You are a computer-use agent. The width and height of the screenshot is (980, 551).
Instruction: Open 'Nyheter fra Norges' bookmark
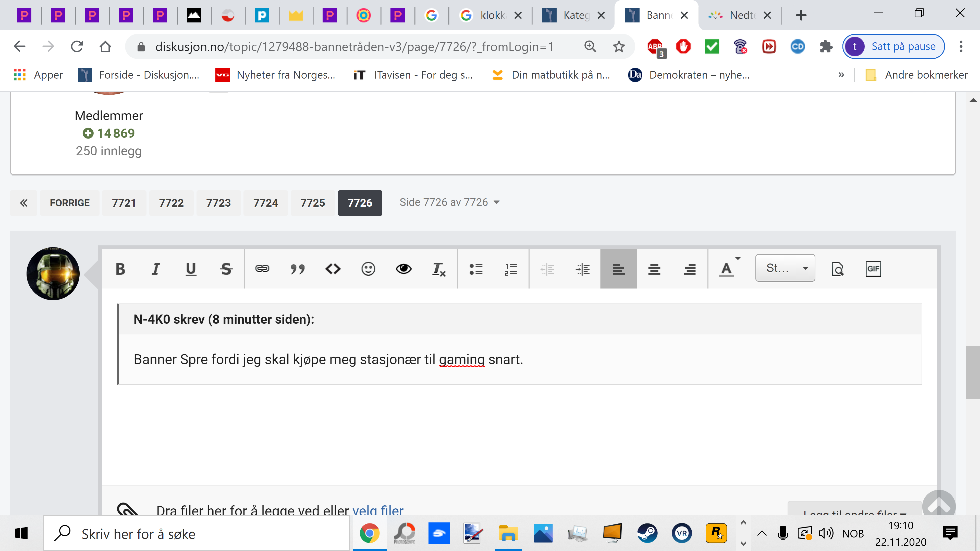[275, 75]
